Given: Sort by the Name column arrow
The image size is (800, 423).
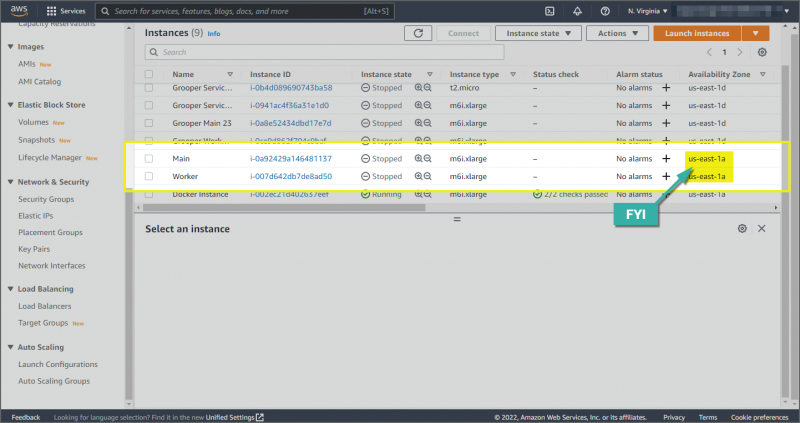Looking at the screenshot, I should tap(230, 74).
